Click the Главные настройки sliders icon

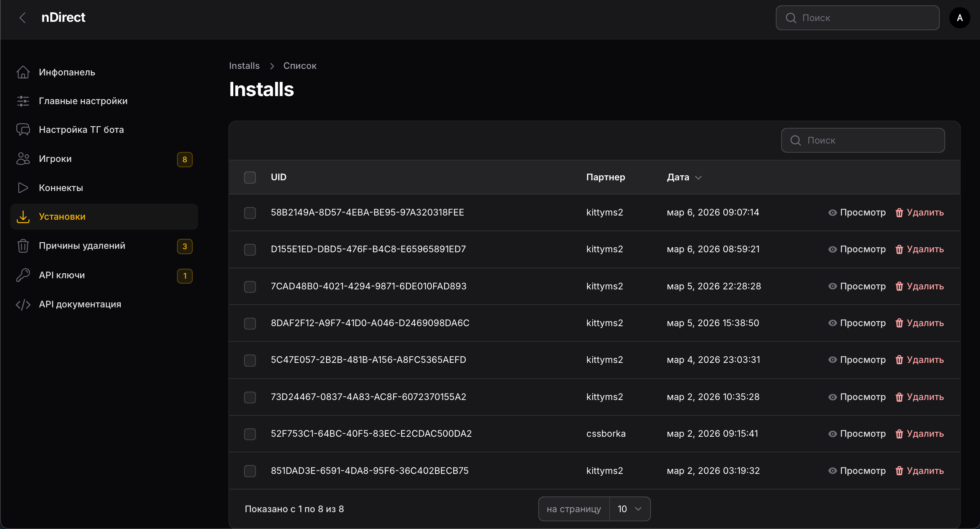coord(23,101)
